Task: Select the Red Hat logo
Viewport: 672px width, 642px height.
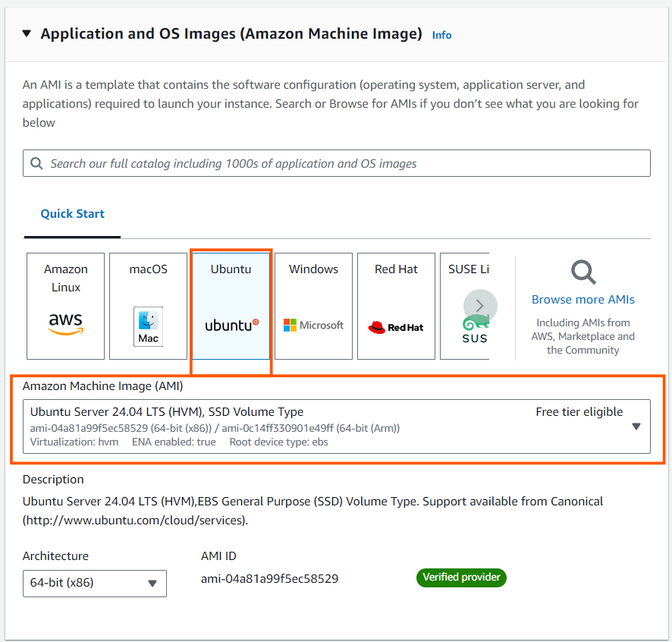Action: (396, 327)
